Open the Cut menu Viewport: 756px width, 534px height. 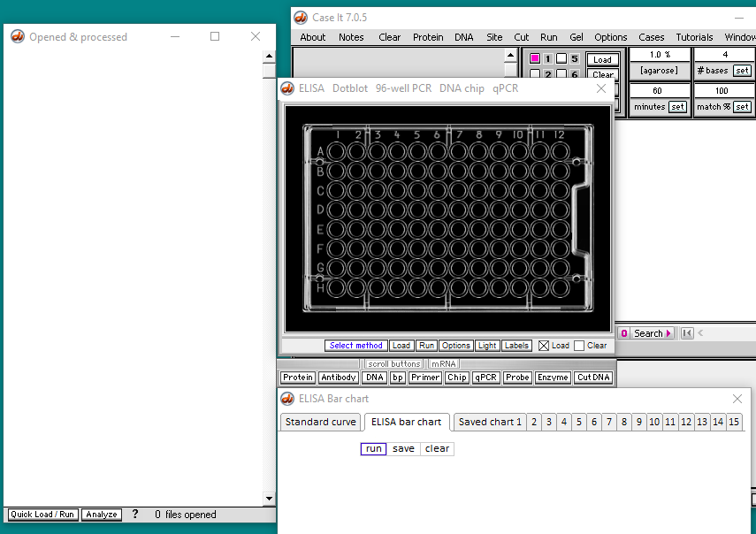[x=521, y=37]
